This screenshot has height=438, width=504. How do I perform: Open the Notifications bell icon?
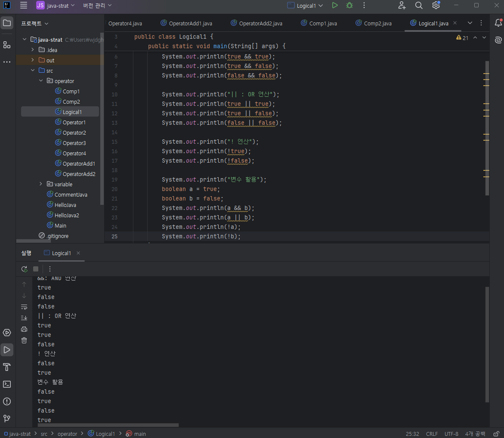[x=498, y=23]
